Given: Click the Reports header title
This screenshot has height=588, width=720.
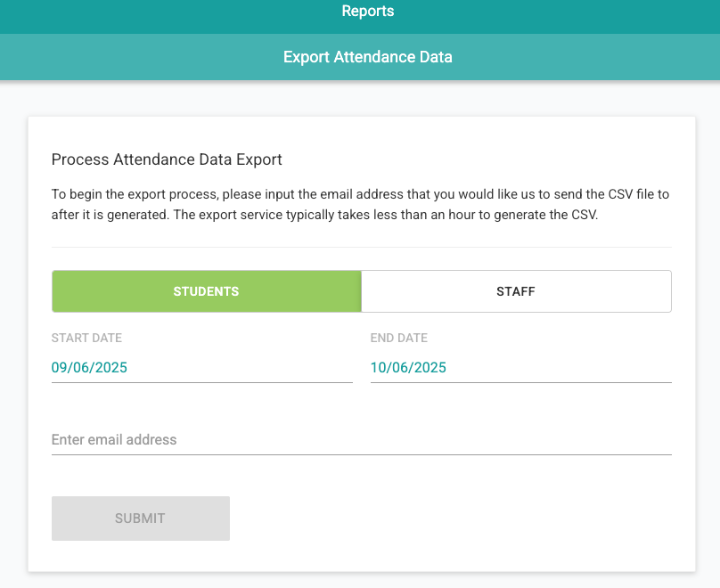Looking at the screenshot, I should [367, 12].
